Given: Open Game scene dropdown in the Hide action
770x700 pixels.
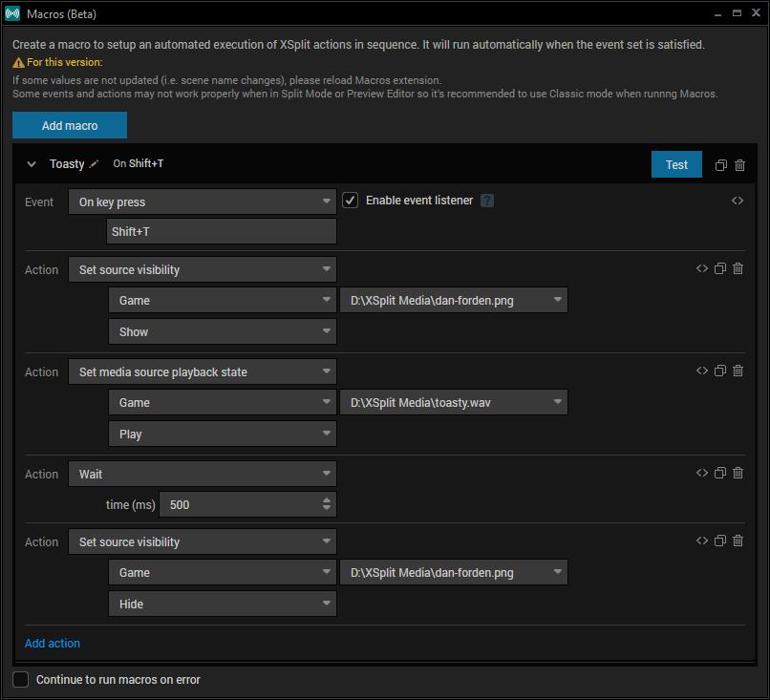Looking at the screenshot, I should (x=223, y=572).
